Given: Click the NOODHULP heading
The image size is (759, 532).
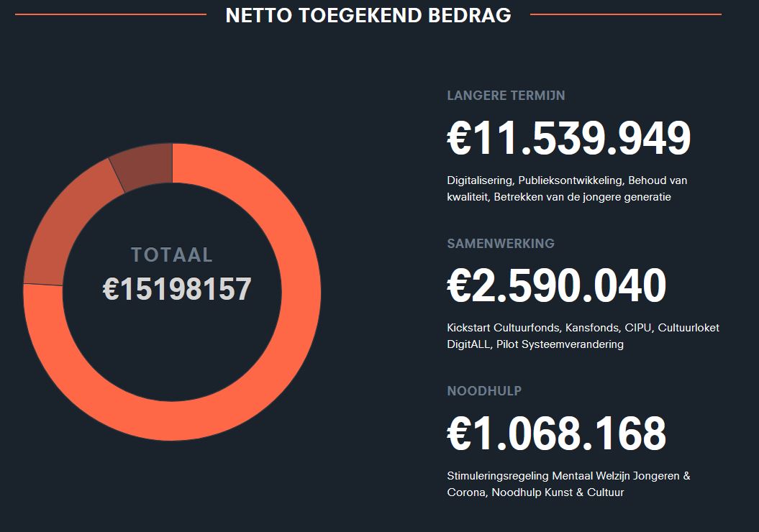Looking at the screenshot, I should pyautogui.click(x=484, y=391).
